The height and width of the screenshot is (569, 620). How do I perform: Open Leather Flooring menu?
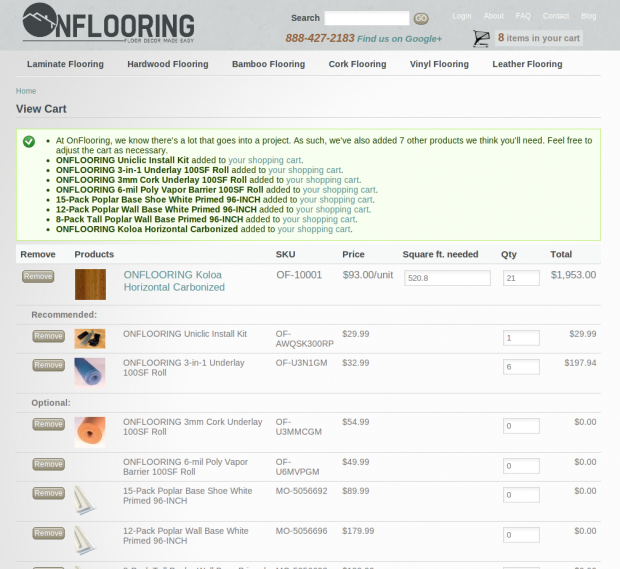(527, 64)
